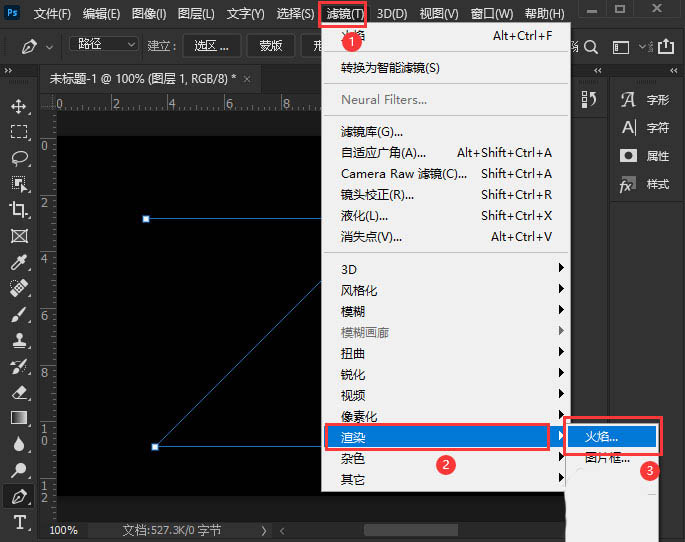Click the share image icon
Image resolution: width=685 pixels, height=542 pixels.
[x=666, y=46]
